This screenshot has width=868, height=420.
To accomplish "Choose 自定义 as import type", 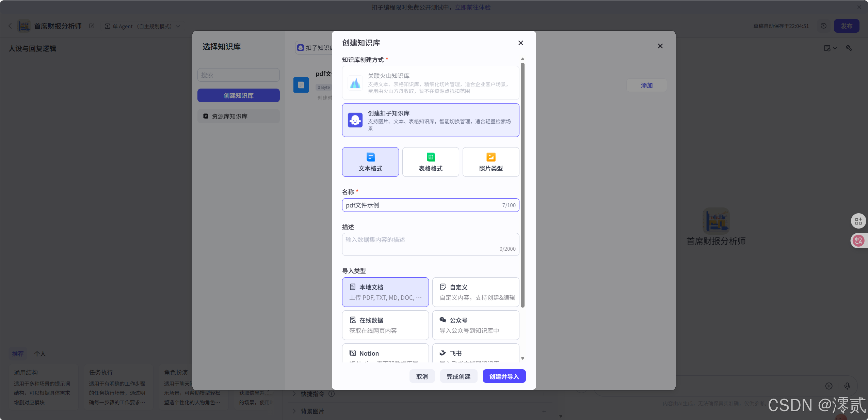I will point(475,292).
